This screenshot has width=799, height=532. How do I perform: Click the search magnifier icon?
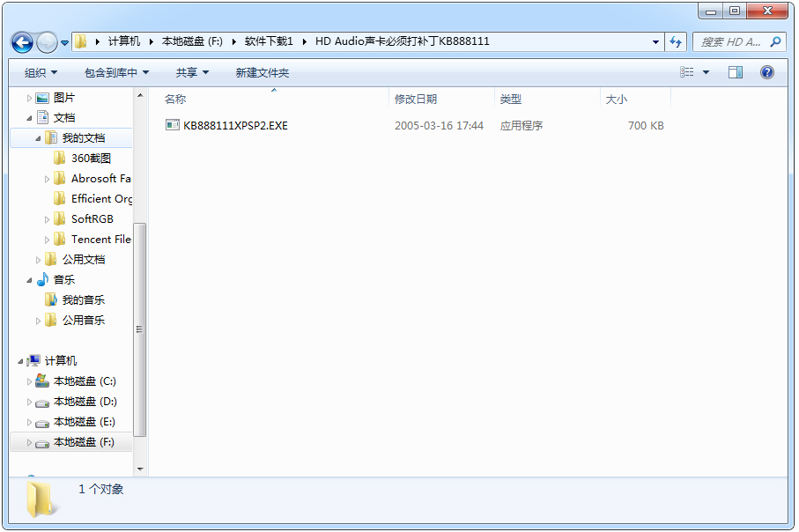coord(775,41)
